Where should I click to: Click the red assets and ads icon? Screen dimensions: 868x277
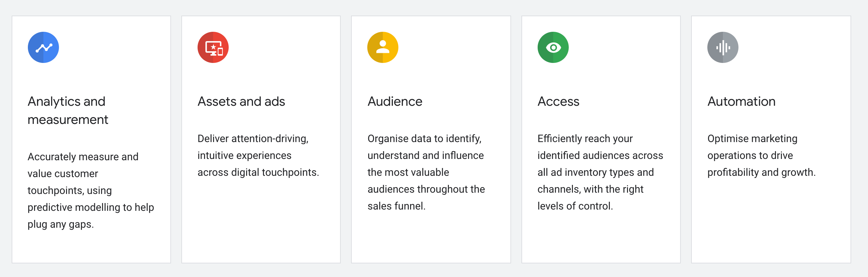click(213, 48)
